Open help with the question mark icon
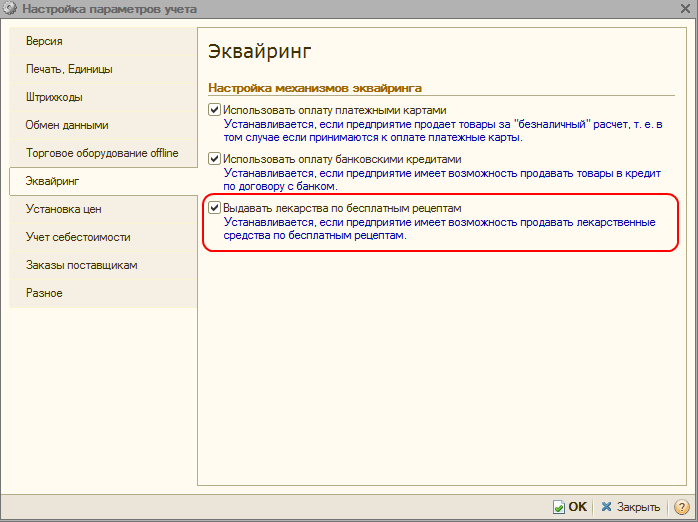Image resolution: width=698 pixels, height=522 pixels. tap(681, 507)
